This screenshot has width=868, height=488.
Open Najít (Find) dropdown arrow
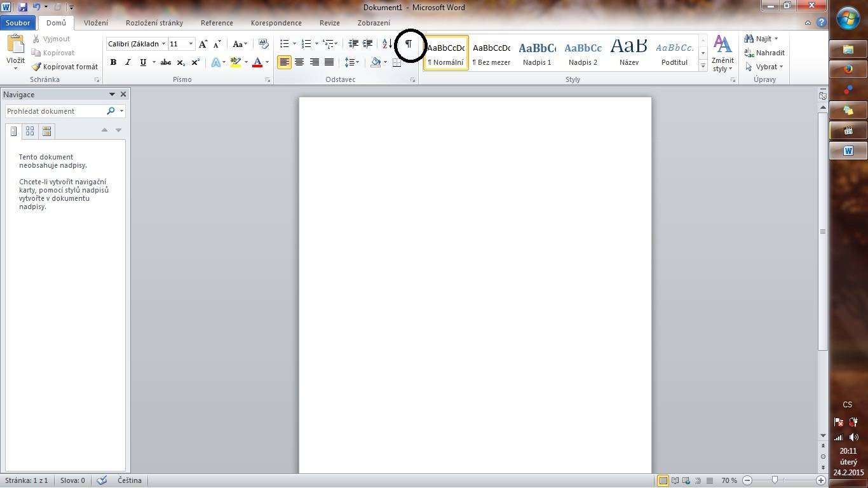pyautogui.click(x=776, y=39)
